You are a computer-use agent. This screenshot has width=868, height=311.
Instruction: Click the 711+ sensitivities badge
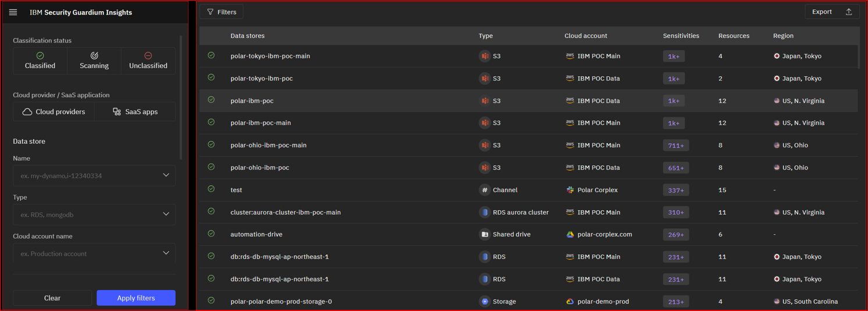(x=675, y=146)
